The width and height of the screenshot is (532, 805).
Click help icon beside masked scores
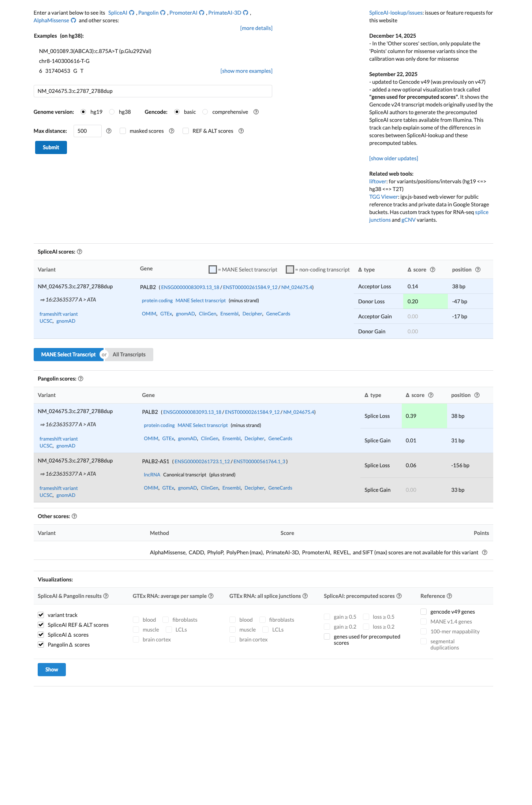pos(172,131)
